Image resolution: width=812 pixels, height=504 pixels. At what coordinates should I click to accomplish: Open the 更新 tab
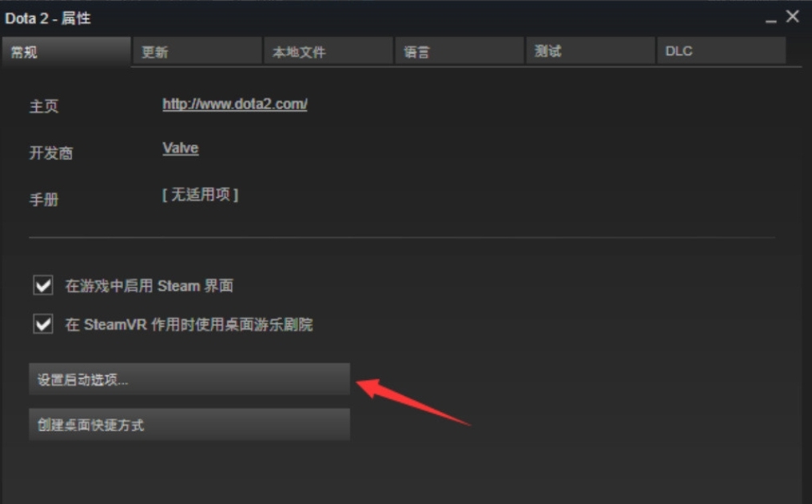[197, 51]
